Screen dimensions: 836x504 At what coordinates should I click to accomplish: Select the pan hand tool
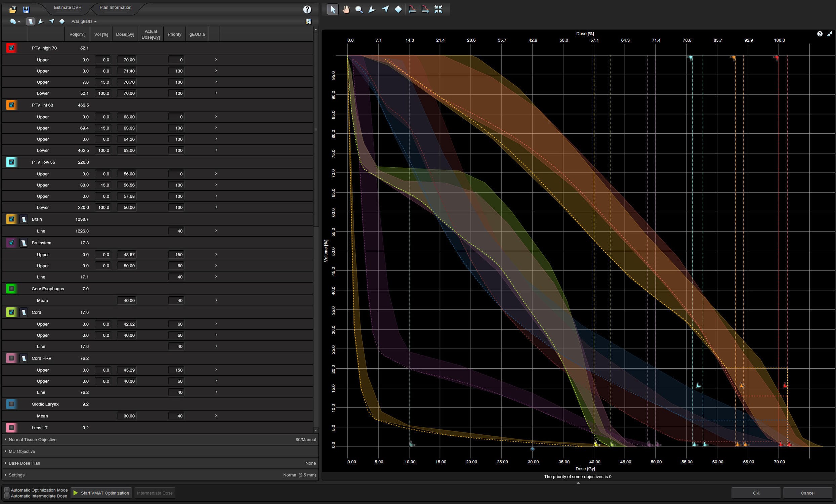click(346, 9)
